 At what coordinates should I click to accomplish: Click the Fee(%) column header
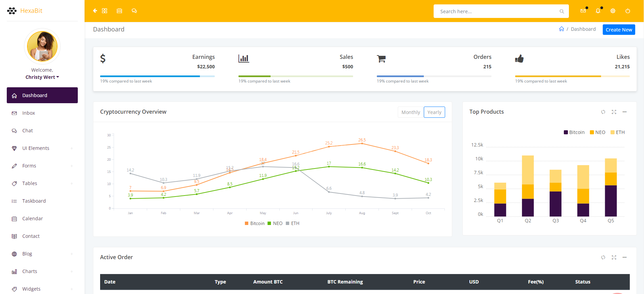point(536,282)
